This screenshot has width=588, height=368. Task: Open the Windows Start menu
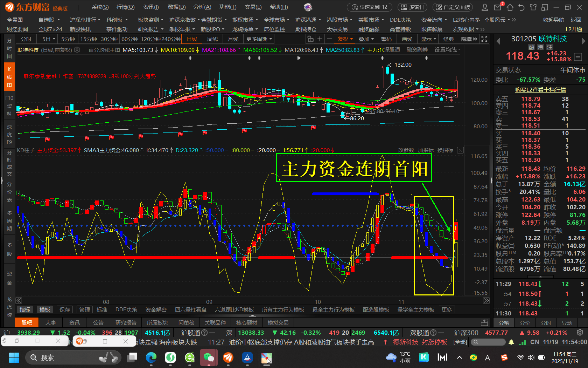[x=14, y=357]
